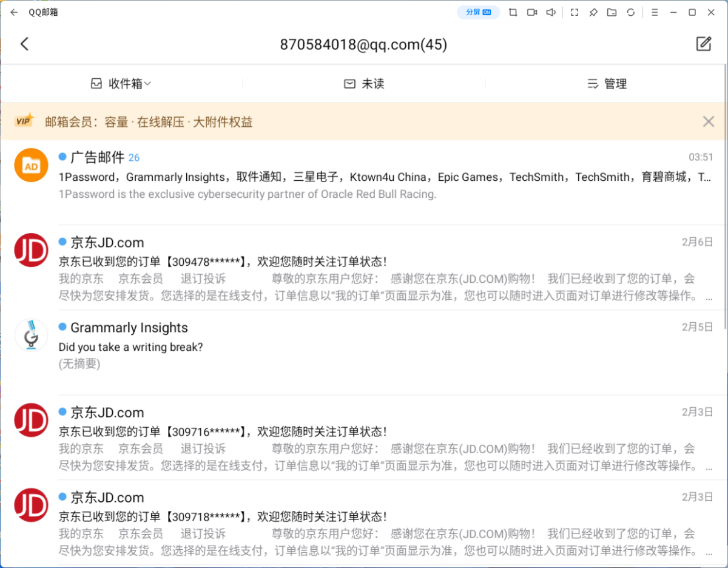Open the file folder icon in title bar

tap(612, 12)
